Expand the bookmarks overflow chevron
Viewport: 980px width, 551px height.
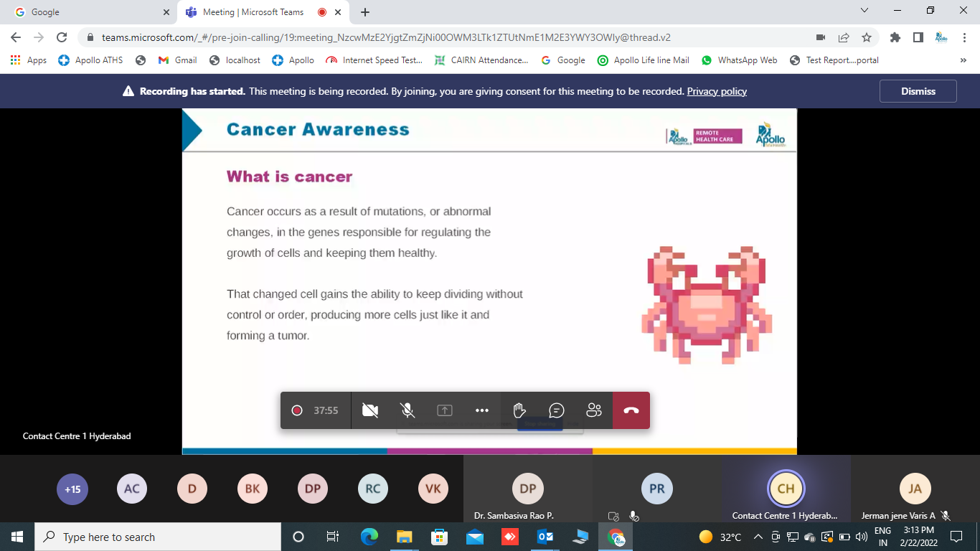(963, 60)
